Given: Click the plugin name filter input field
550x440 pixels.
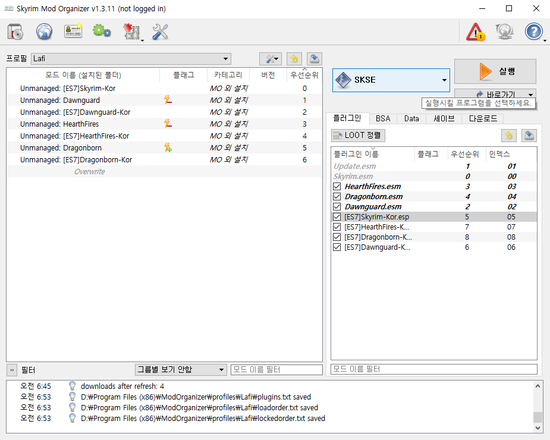Looking at the screenshot, I should 434,369.
